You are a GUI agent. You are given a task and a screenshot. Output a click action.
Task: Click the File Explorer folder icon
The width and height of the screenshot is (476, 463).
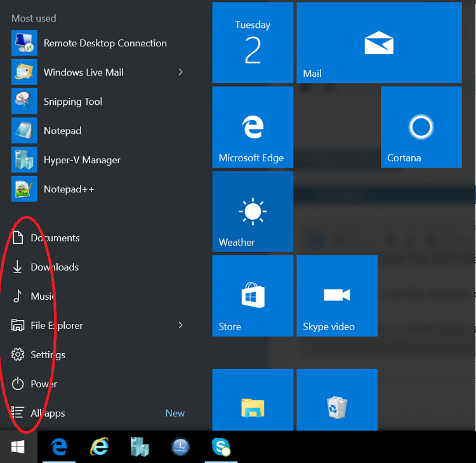(18, 325)
